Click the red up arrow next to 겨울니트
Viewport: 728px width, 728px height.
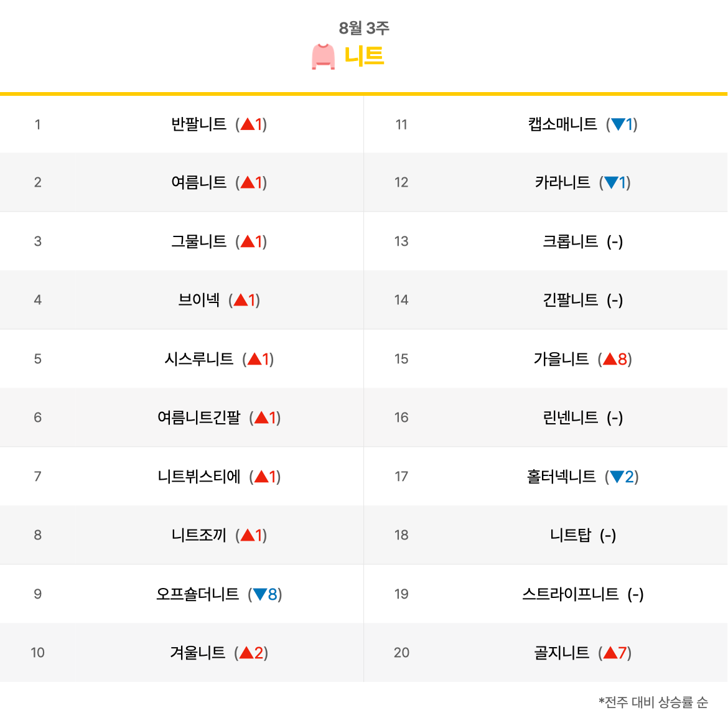coord(246,653)
